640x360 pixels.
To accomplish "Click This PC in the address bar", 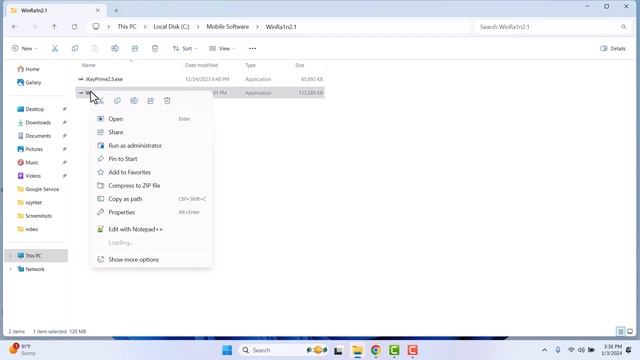I will point(127,27).
